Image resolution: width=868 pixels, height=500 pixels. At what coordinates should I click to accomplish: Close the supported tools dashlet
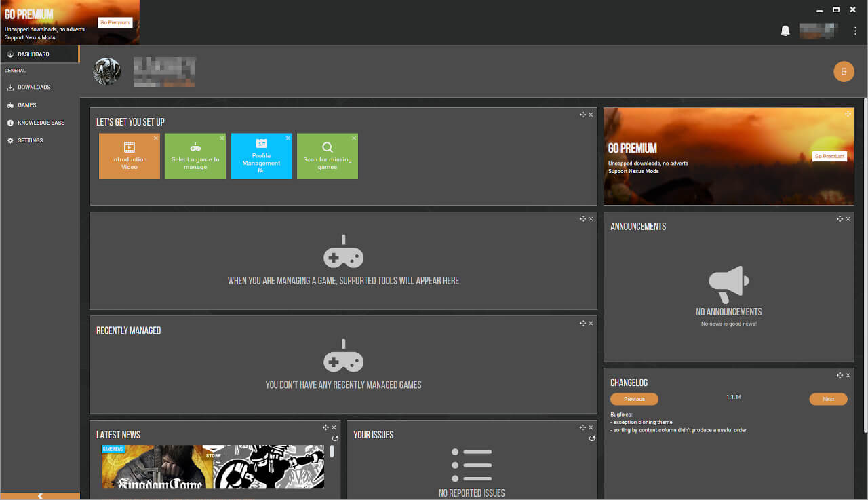(x=591, y=219)
